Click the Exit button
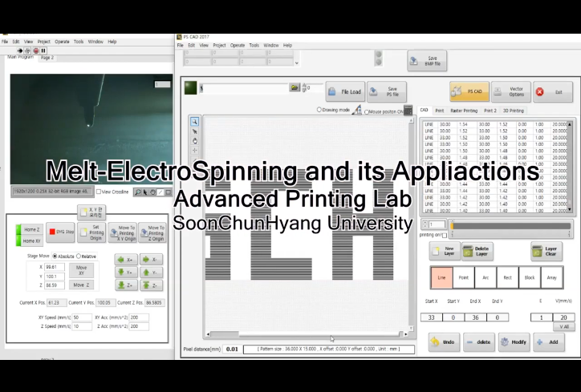Screen dimensions: 581x392 (x=553, y=91)
